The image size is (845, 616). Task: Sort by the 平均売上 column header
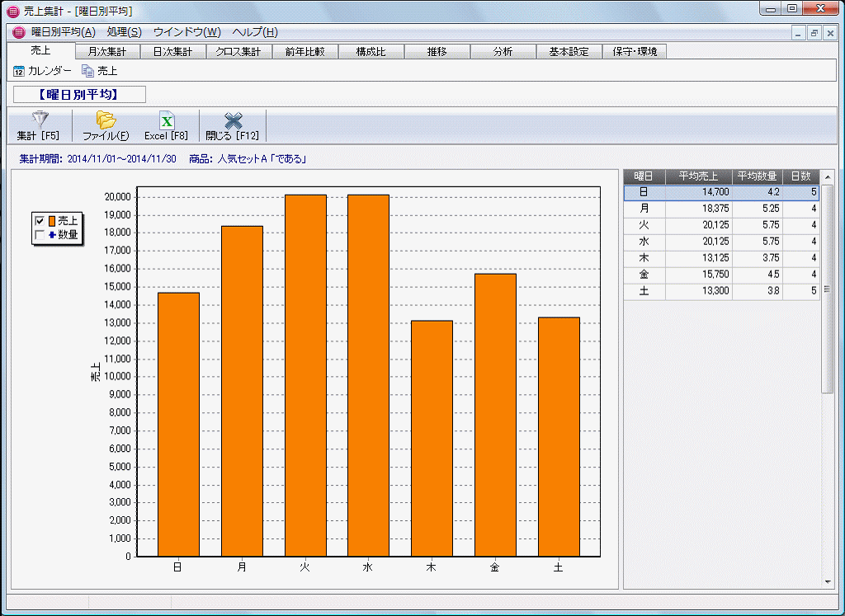pyautogui.click(x=698, y=176)
